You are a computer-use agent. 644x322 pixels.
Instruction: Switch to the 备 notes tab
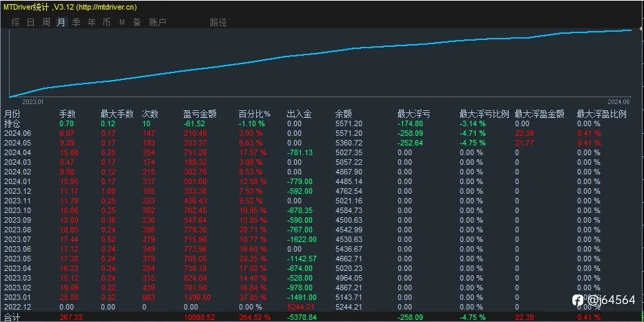pyautogui.click(x=137, y=22)
